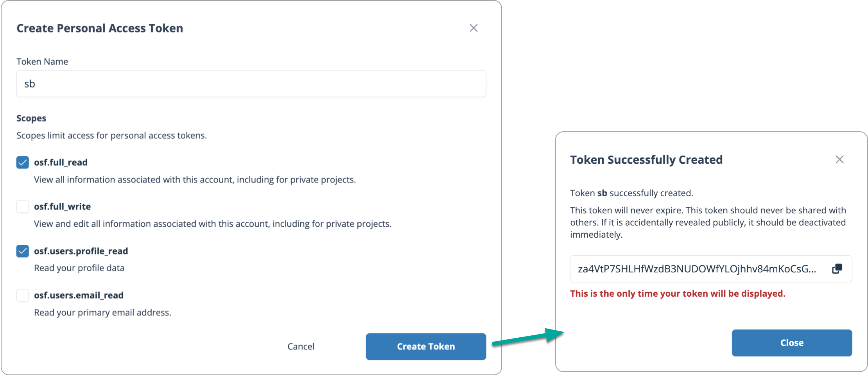Click the Cancel button
Viewport: 868px width, 376px height.
[300, 346]
